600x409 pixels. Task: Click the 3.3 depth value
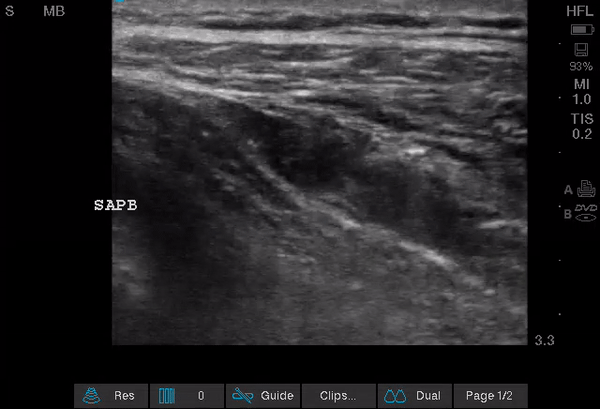coord(545,340)
